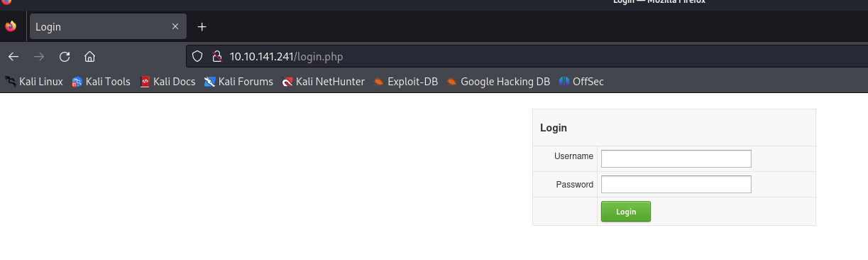This screenshot has height=260, width=868.
Task: Open the Kali Docs bookmark
Action: tap(167, 82)
